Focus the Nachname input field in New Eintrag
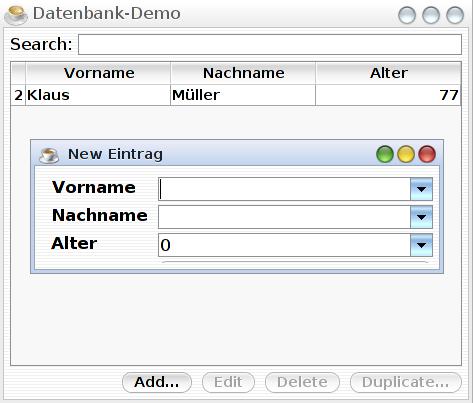The width and height of the screenshot is (473, 403). pyautogui.click(x=284, y=217)
